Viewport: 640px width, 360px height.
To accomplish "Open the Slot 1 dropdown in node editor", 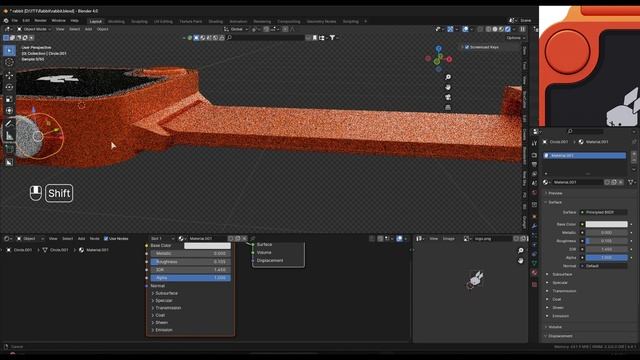I will click(162, 239).
